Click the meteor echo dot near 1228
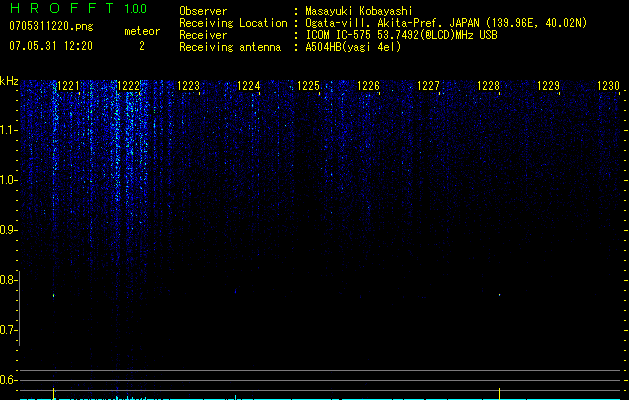Image resolution: width=629 pixels, height=400 pixels. tap(499, 295)
